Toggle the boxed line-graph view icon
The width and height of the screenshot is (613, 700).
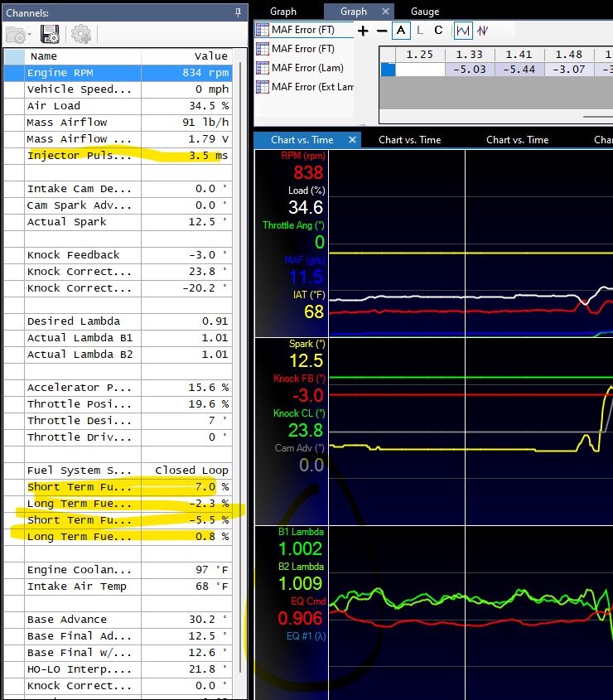tap(463, 31)
